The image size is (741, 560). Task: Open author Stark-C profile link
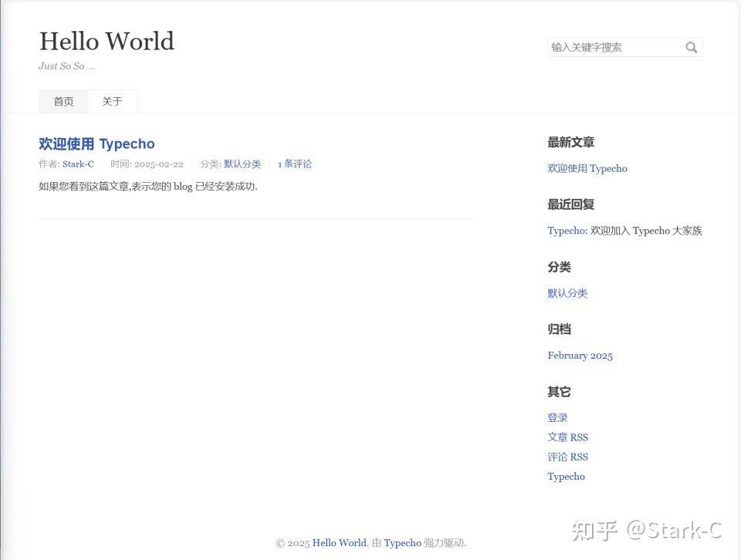point(78,164)
